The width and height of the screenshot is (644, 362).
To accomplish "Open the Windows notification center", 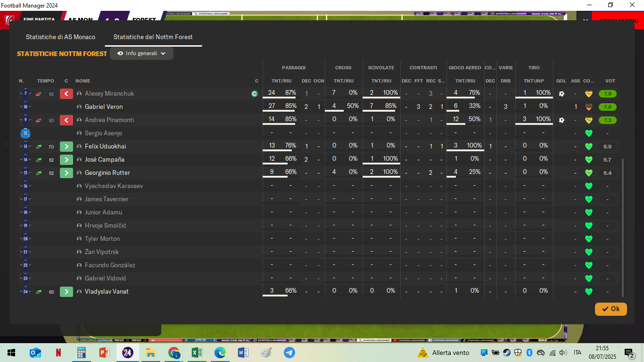I will tap(629, 353).
